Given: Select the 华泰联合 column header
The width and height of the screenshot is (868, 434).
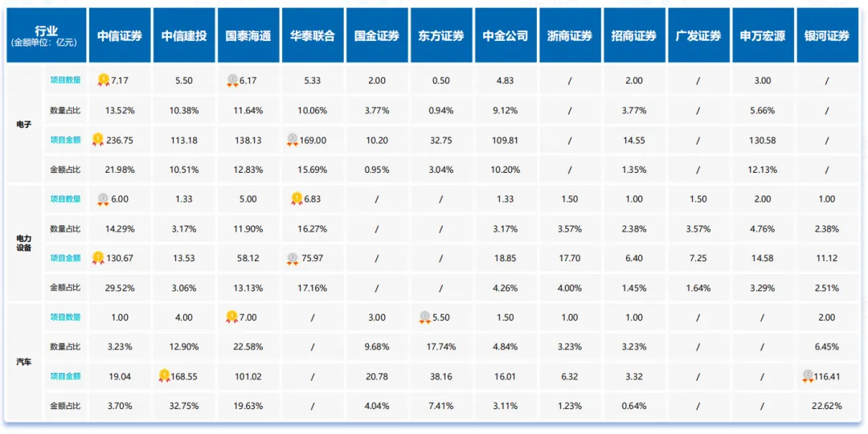Looking at the screenshot, I should 313,35.
